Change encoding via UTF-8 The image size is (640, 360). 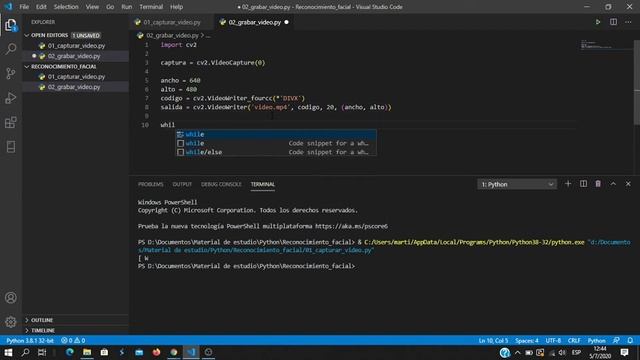553,340
